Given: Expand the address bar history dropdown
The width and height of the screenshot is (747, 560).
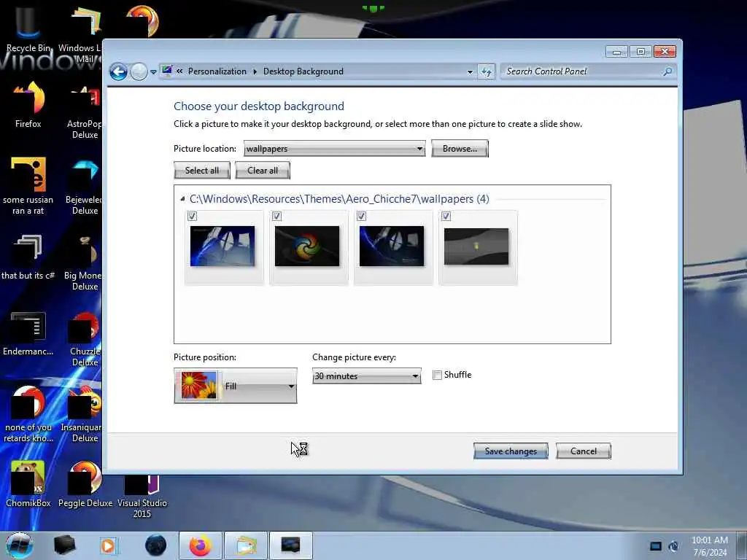Looking at the screenshot, I should pos(470,72).
